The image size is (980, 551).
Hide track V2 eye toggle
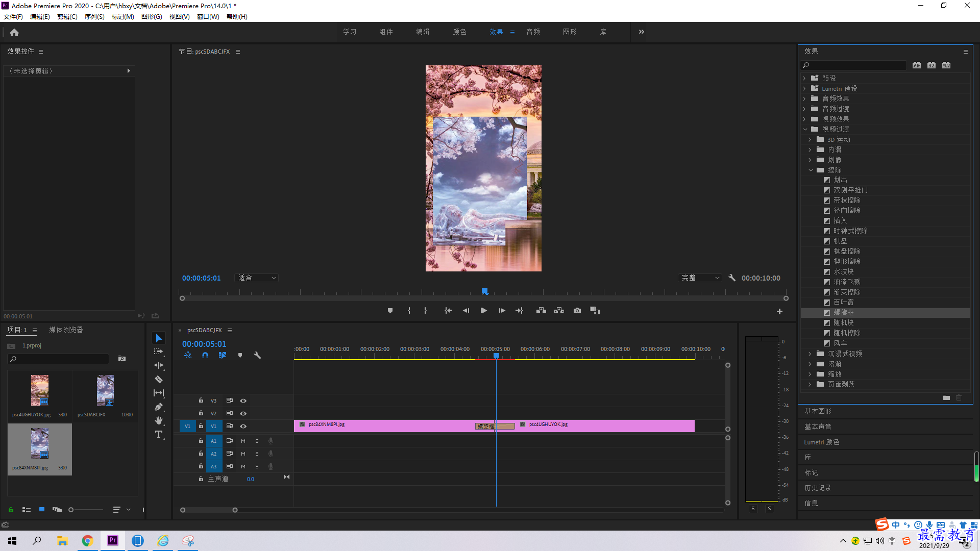(x=243, y=413)
